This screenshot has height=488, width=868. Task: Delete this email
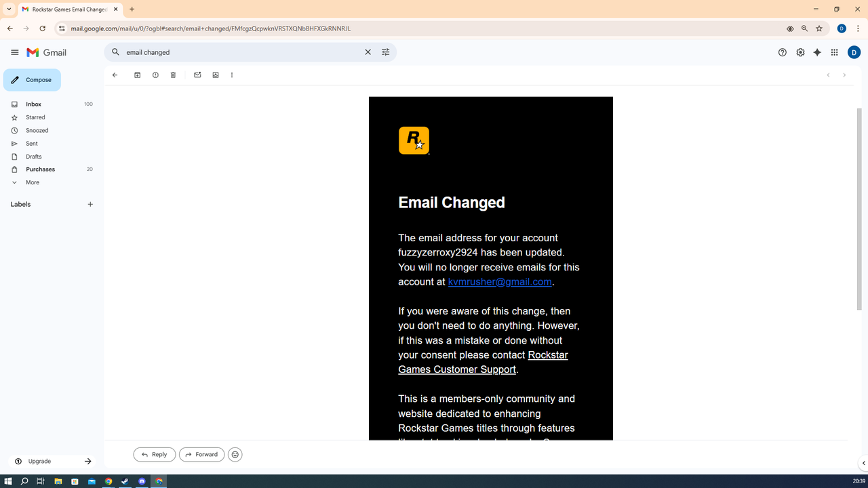[x=173, y=75]
